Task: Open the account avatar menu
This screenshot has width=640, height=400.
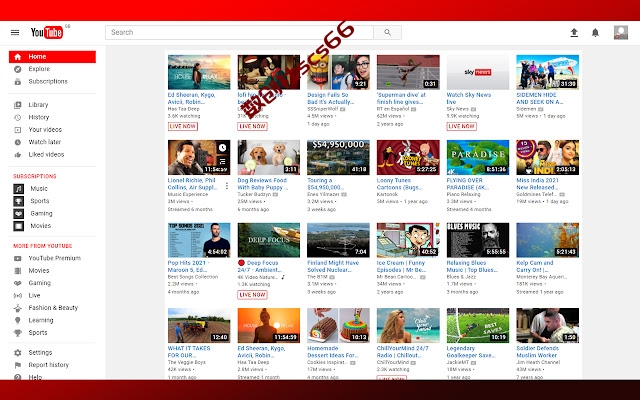Action: click(621, 32)
